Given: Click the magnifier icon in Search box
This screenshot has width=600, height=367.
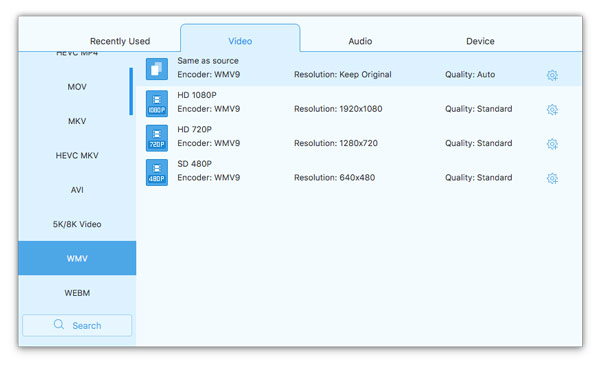Looking at the screenshot, I should (x=59, y=325).
